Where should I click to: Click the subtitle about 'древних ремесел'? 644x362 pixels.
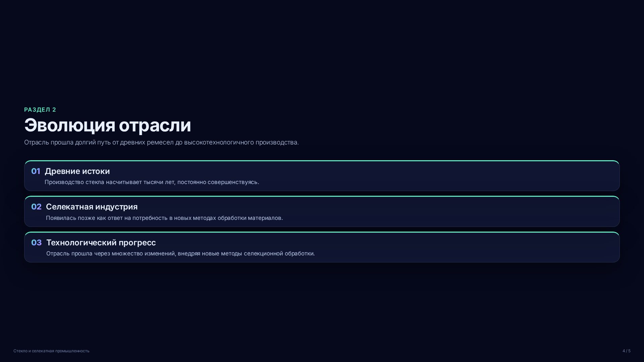coord(161,142)
